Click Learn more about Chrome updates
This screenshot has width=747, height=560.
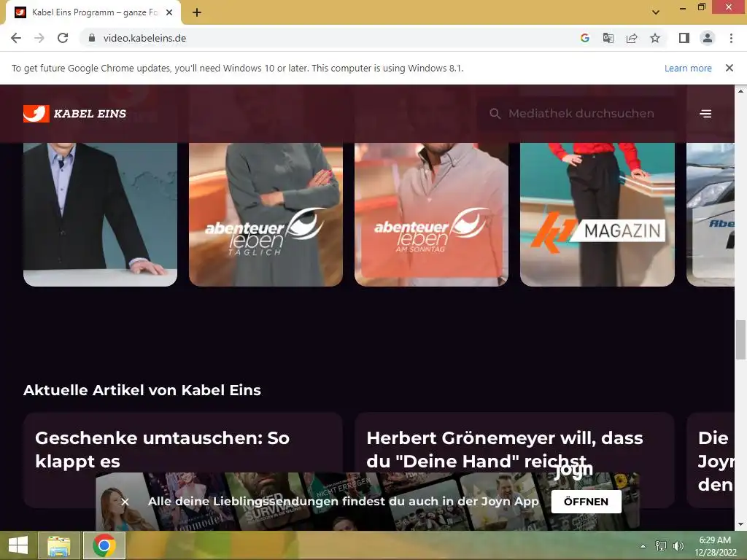[x=688, y=68]
